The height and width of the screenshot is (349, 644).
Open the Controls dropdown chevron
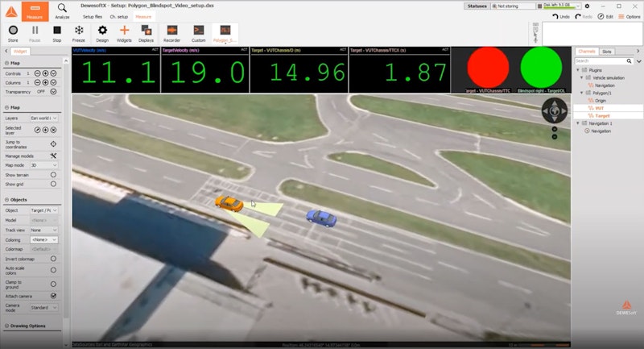(53, 73)
